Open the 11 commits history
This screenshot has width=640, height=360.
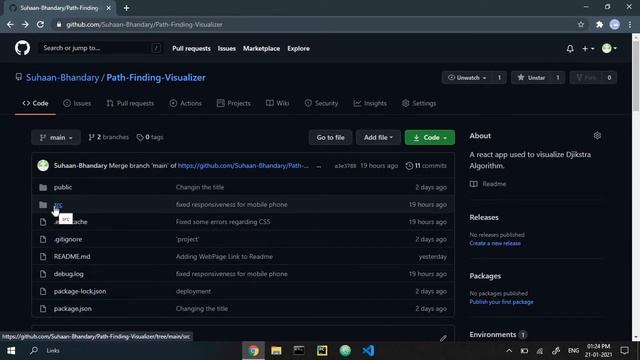click(x=426, y=166)
